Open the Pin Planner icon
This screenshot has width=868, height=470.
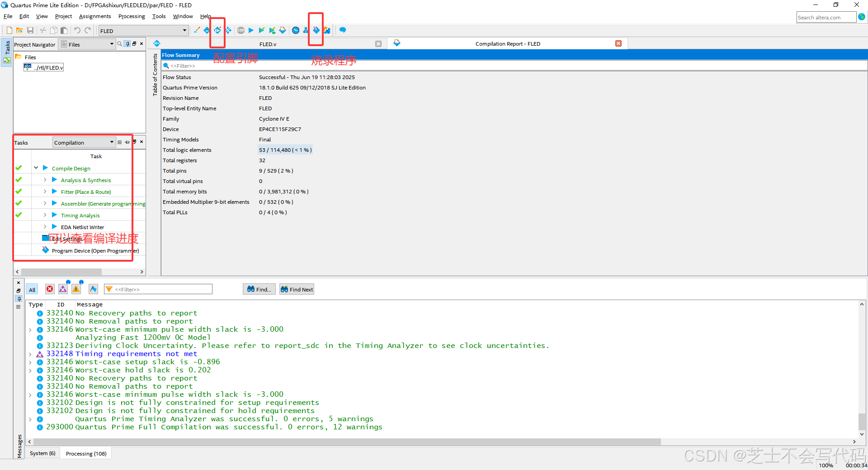(x=217, y=30)
